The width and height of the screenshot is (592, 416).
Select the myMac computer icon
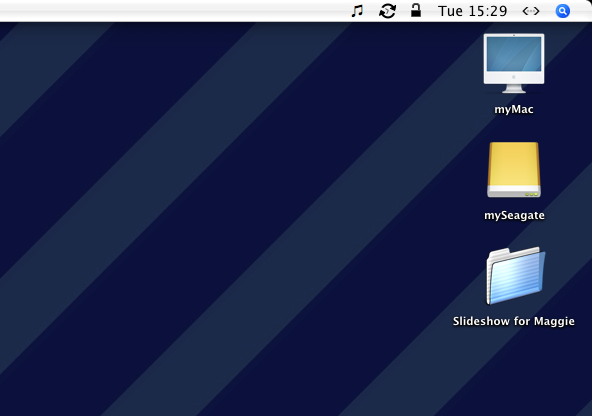[514, 63]
